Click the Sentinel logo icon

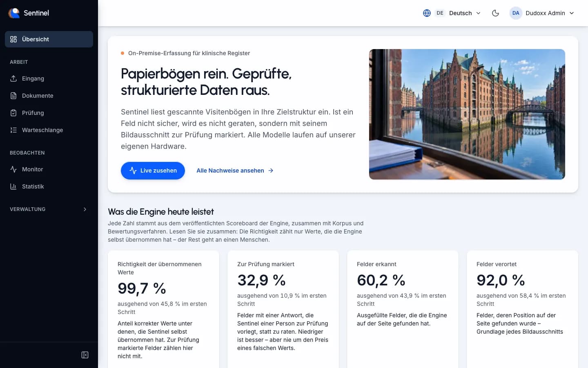coord(14,13)
